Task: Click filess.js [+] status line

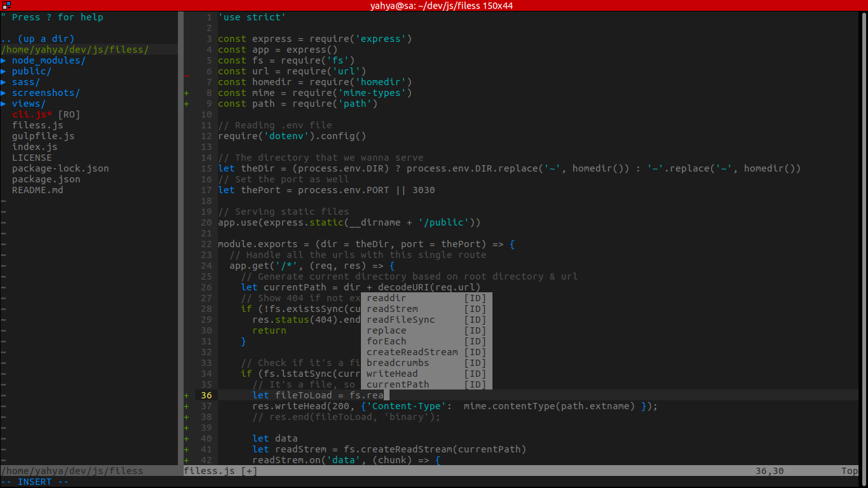Action: point(220,471)
